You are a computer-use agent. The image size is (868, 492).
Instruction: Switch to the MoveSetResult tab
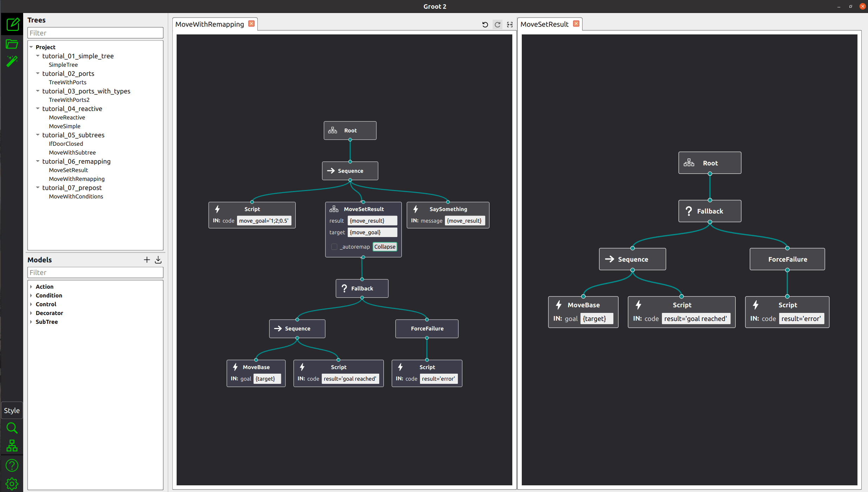(544, 24)
